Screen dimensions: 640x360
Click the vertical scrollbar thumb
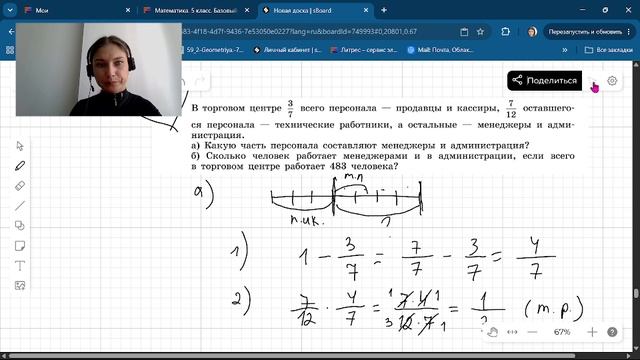(636, 294)
